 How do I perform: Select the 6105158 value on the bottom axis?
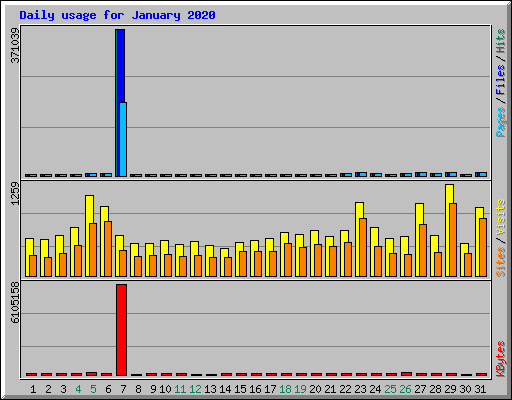pos(15,303)
